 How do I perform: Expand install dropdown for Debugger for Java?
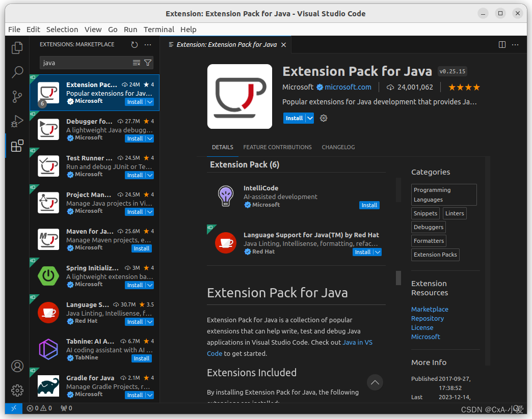point(150,138)
